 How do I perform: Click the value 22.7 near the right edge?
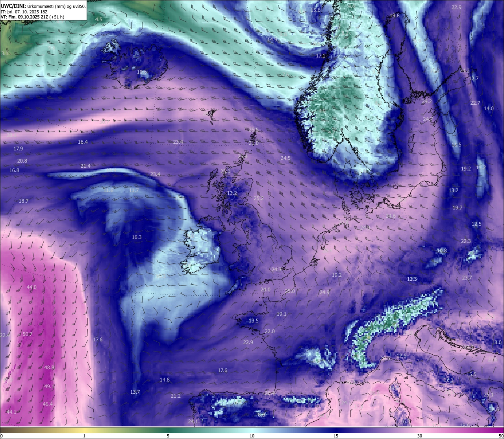(475, 103)
